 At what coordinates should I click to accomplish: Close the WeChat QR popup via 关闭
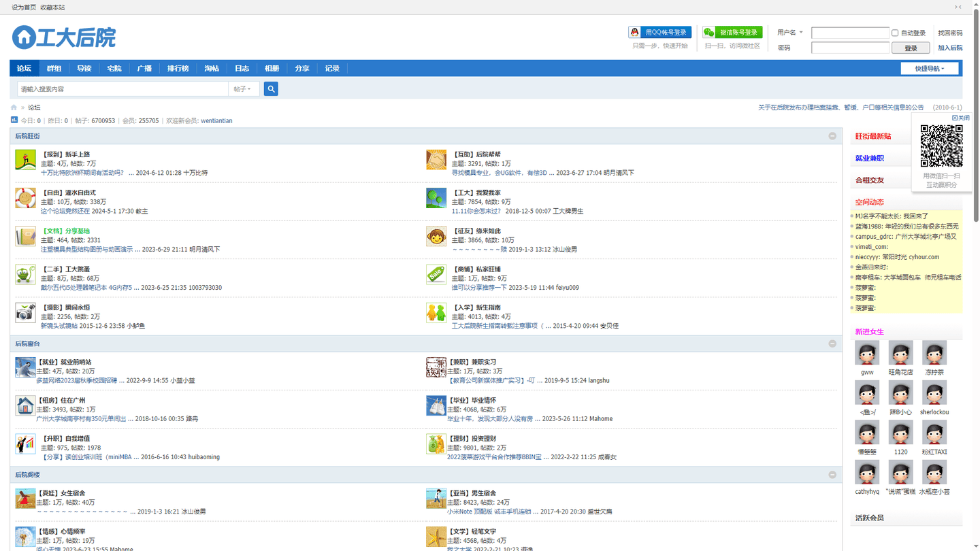pos(961,118)
